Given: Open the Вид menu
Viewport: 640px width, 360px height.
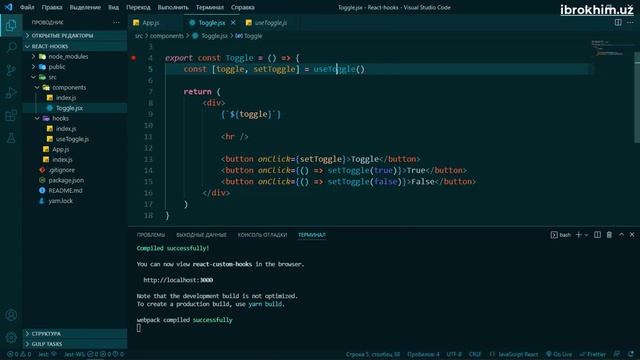Looking at the screenshot, I should click(x=113, y=7).
